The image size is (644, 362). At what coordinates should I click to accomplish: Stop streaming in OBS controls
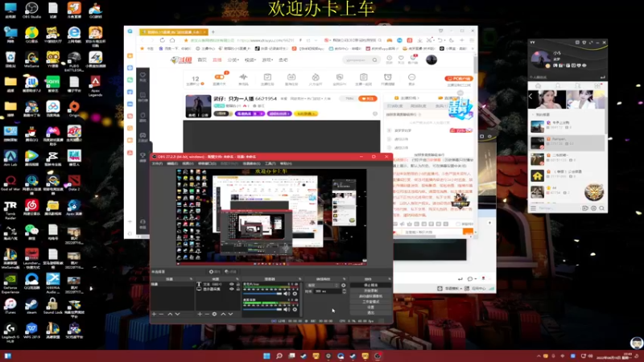pyautogui.click(x=371, y=286)
